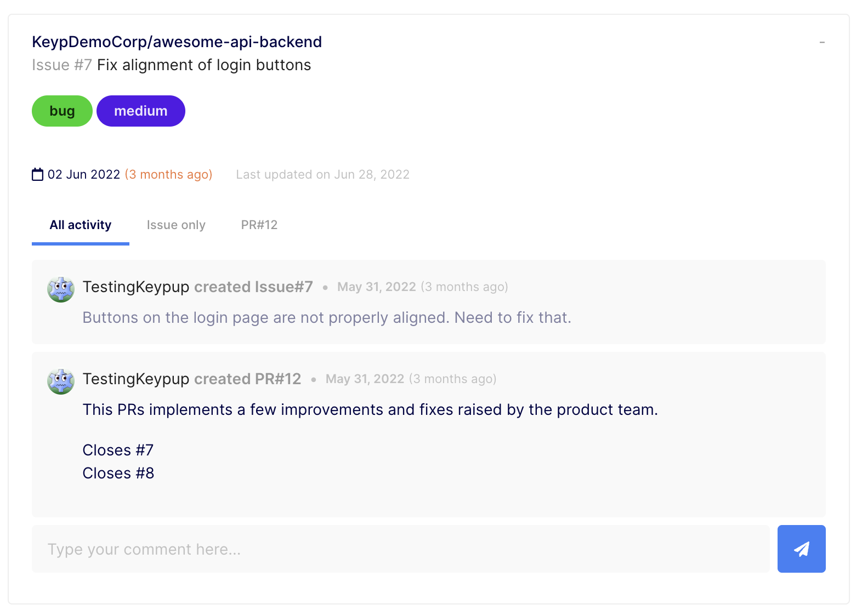This screenshot has height=616, width=862.
Task: Click the green bug label
Action: [x=62, y=111]
